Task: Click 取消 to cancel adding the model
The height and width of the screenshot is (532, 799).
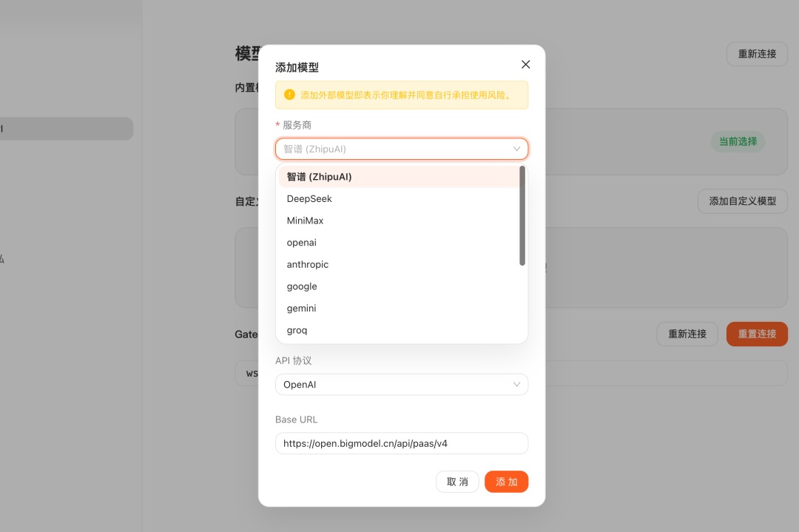Action: 457,481
